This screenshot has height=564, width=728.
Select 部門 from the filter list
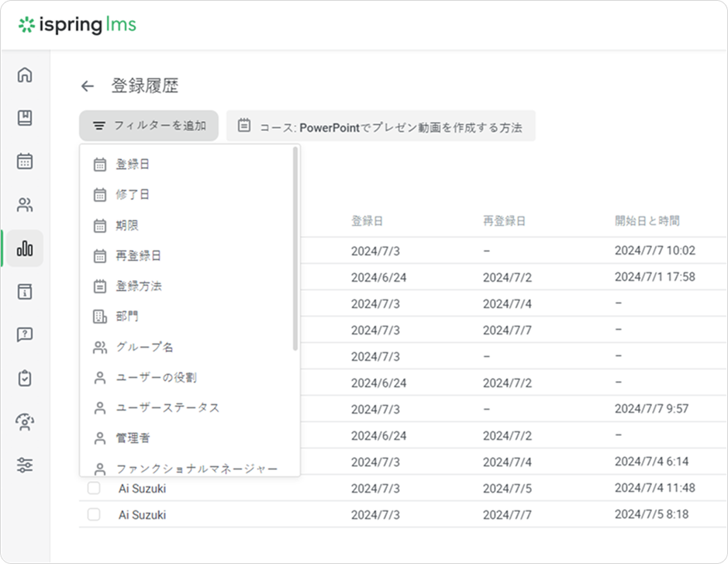[127, 317]
